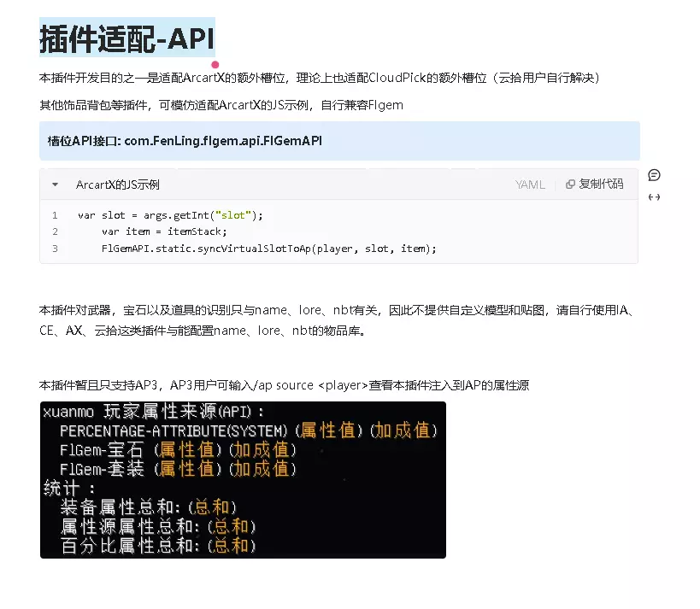Click the 插件适配-API heading
Image resolution: width=700 pixels, height=609 pixels.
click(127, 38)
